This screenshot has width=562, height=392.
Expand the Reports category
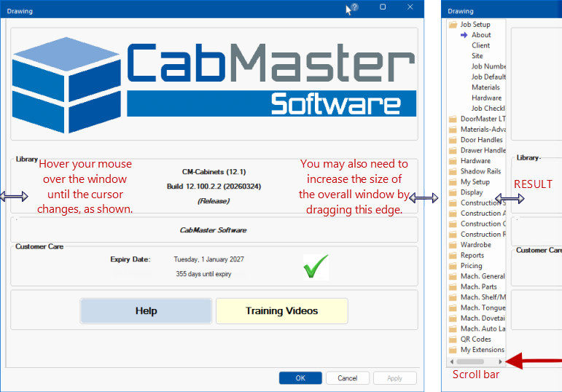[472, 256]
